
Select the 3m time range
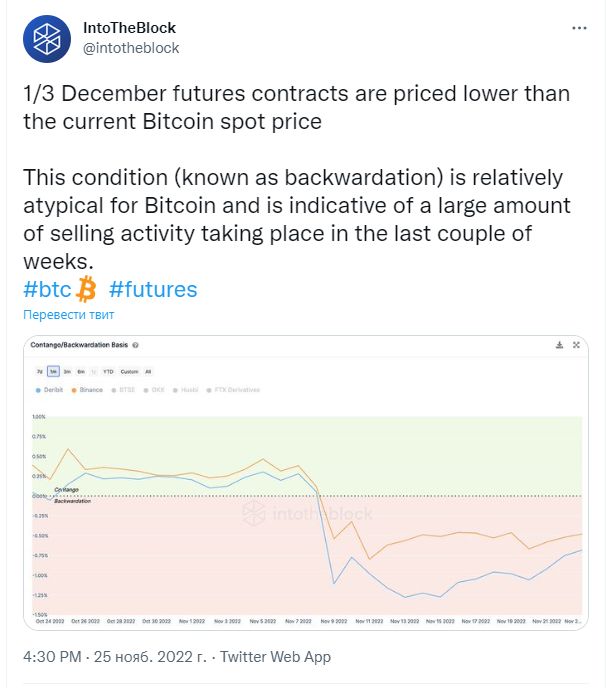tap(67, 371)
